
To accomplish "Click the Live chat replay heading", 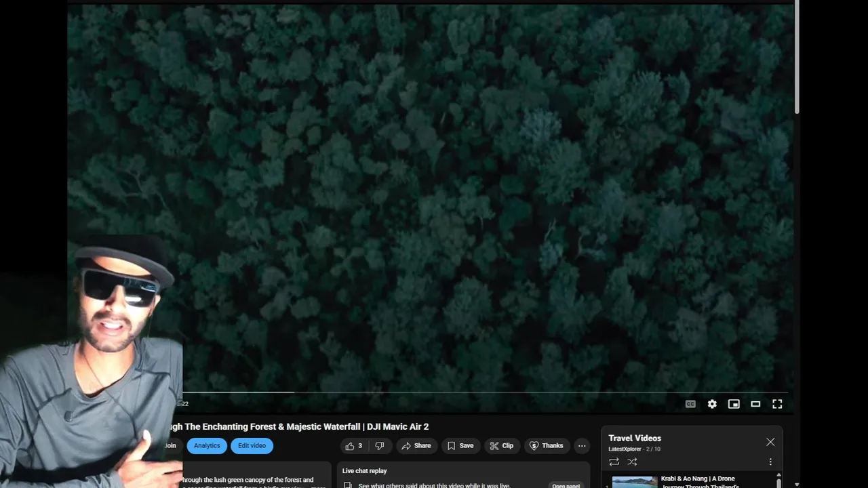I will click(x=365, y=471).
